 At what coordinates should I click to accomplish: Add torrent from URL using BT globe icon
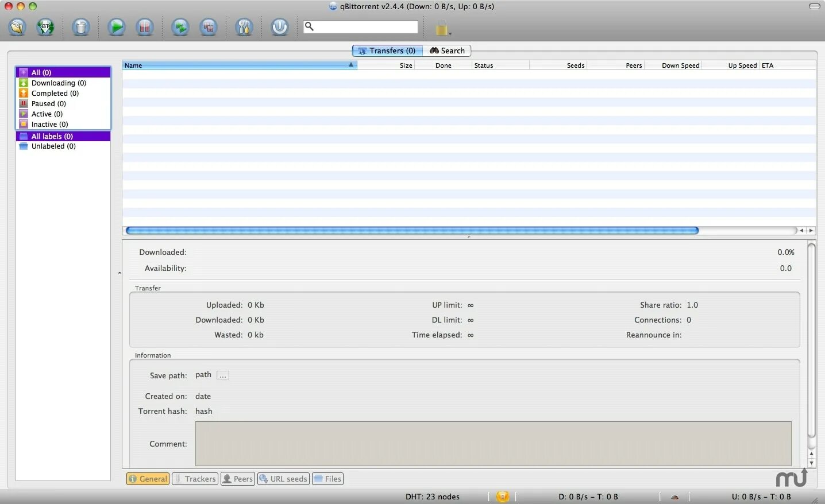click(45, 27)
